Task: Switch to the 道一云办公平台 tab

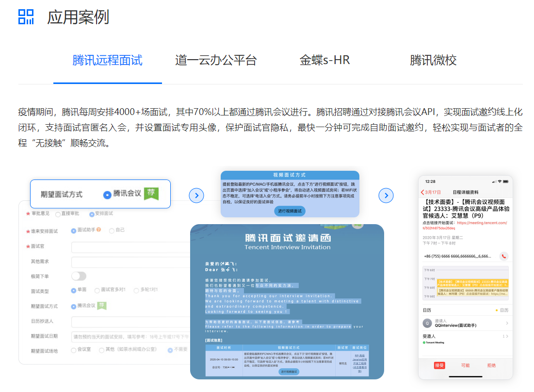Action: (x=216, y=60)
